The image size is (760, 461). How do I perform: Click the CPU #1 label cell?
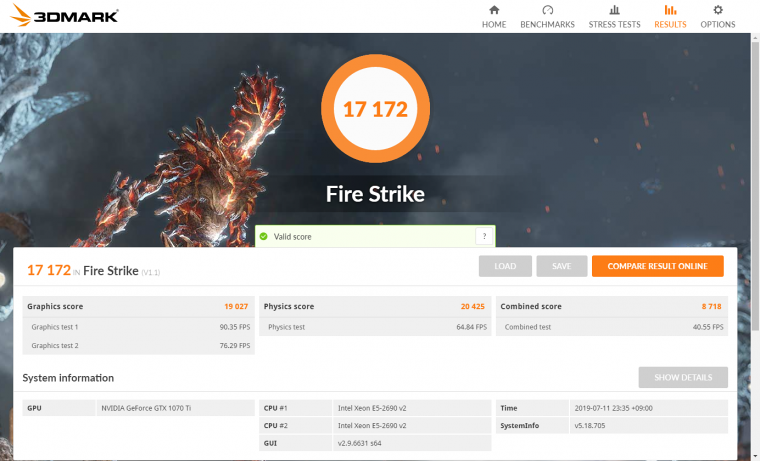tap(295, 408)
